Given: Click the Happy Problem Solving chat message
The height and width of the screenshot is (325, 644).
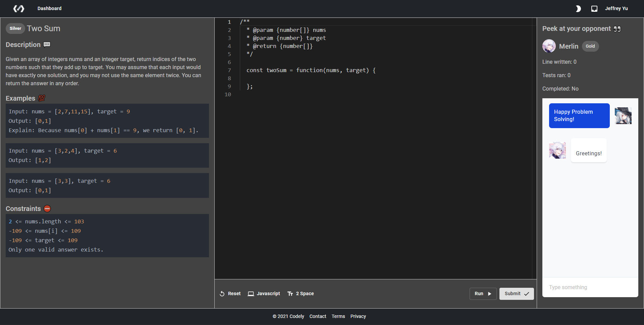Looking at the screenshot, I should pos(579,116).
